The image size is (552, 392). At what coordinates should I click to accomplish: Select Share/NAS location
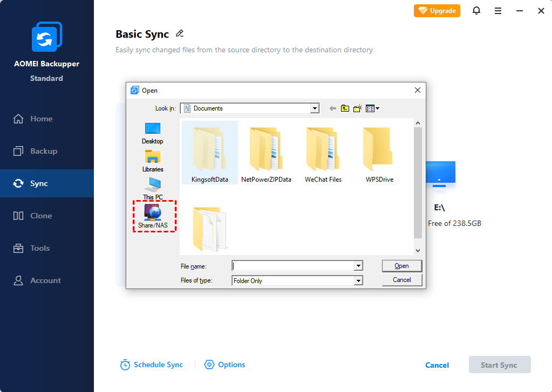(153, 216)
